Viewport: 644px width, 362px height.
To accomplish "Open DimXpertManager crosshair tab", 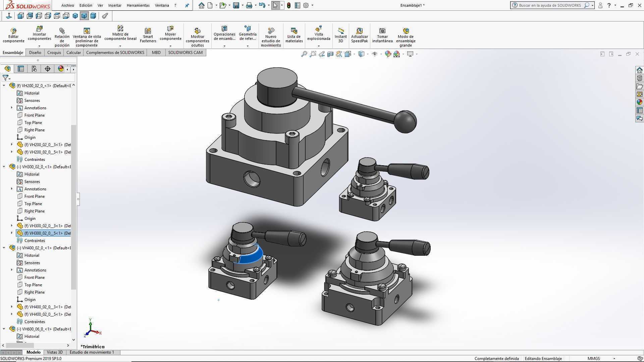I will point(48,69).
